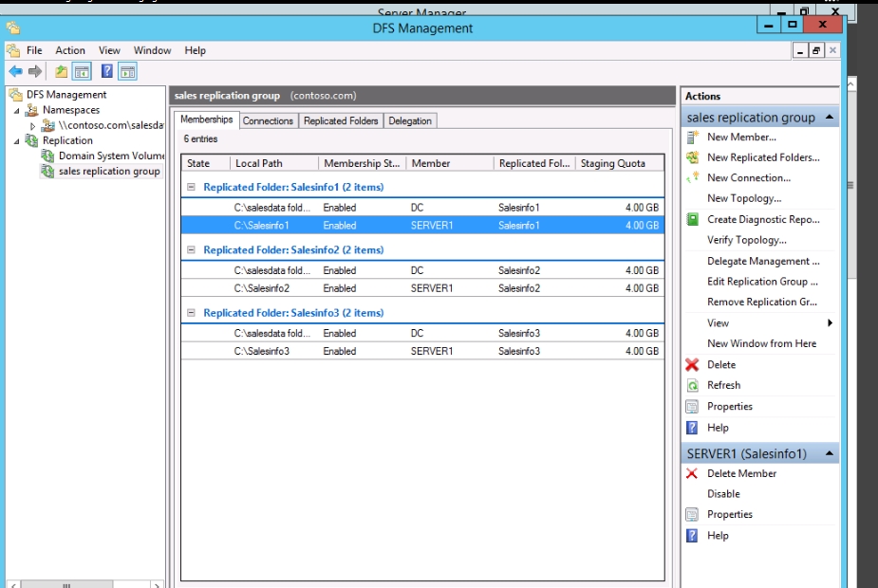Image resolution: width=878 pixels, height=588 pixels.
Task: Click the Refresh icon in Actions pane
Action: click(x=692, y=386)
